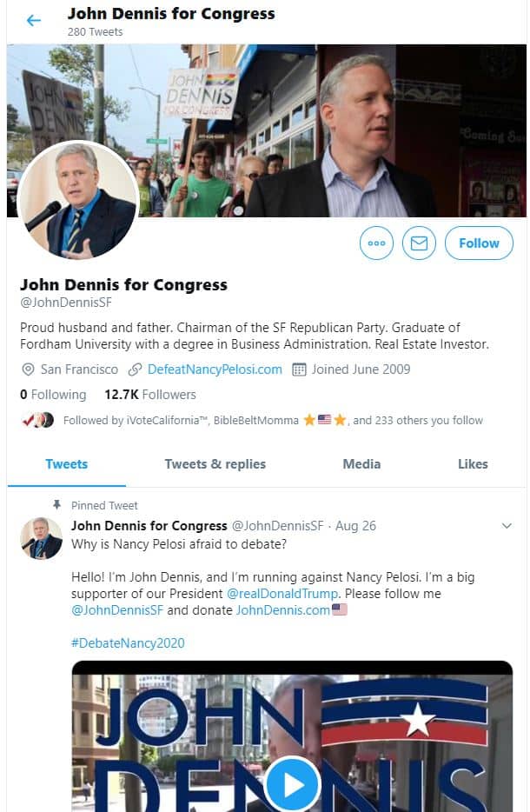Expand the pinned tweet chevron menu

click(507, 526)
